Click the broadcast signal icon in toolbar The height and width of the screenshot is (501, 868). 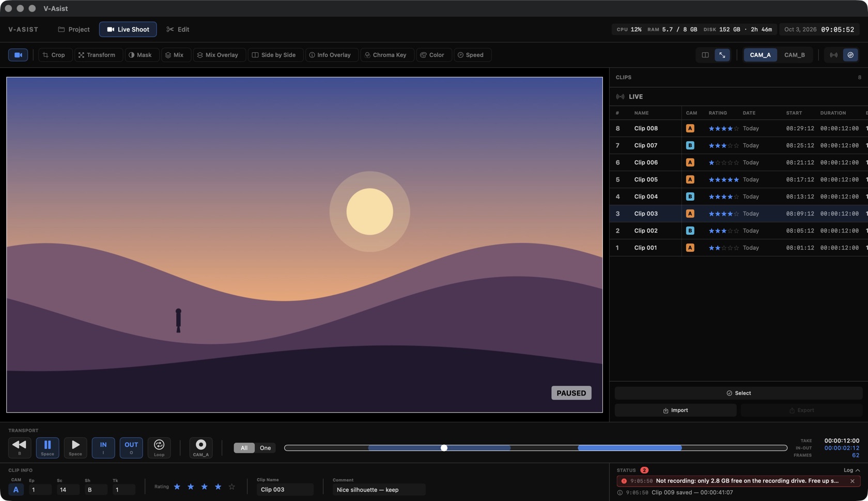click(833, 55)
